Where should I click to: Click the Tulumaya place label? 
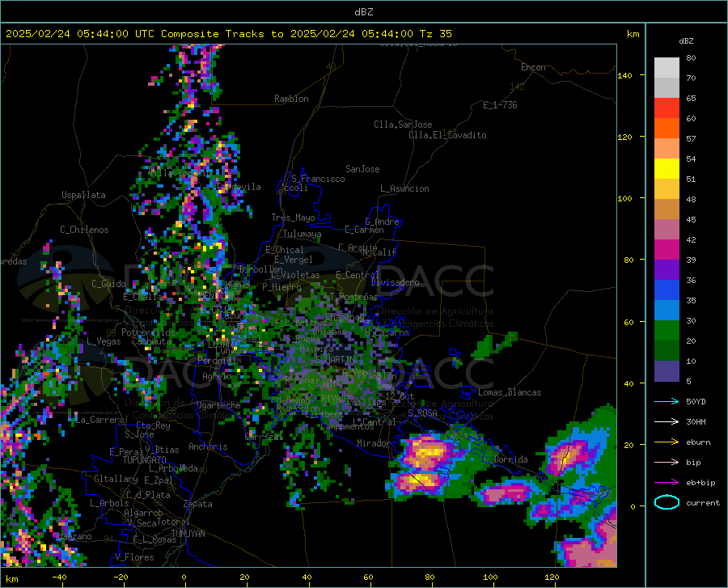(x=303, y=234)
